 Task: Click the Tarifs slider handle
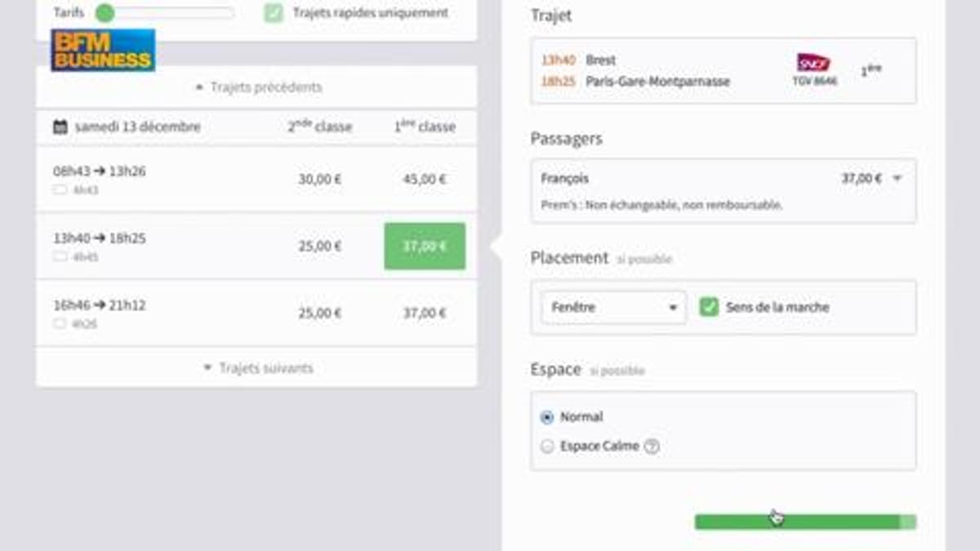[x=105, y=13]
